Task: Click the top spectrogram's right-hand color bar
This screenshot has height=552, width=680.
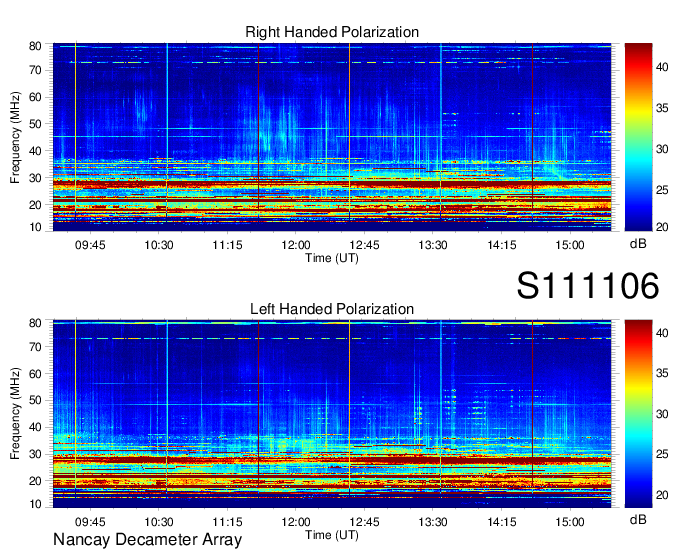Action: [638, 137]
